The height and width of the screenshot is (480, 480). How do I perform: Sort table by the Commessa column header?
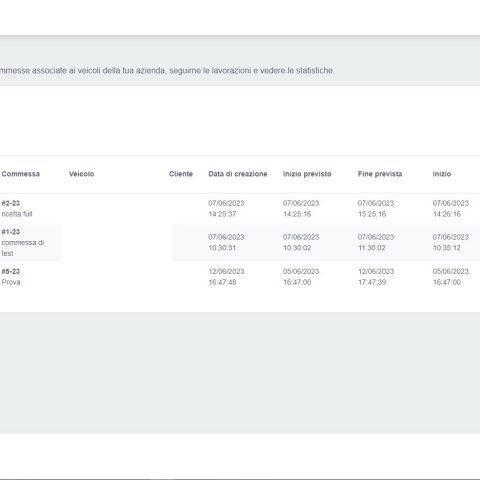21,174
